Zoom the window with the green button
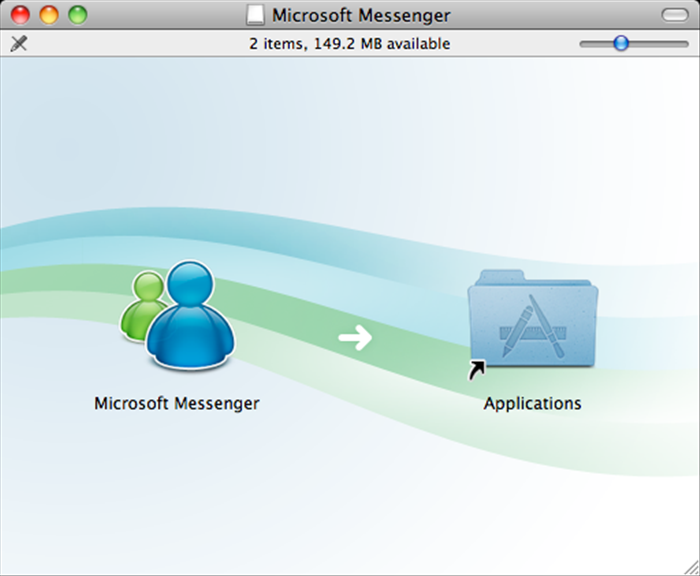 pyautogui.click(x=78, y=15)
